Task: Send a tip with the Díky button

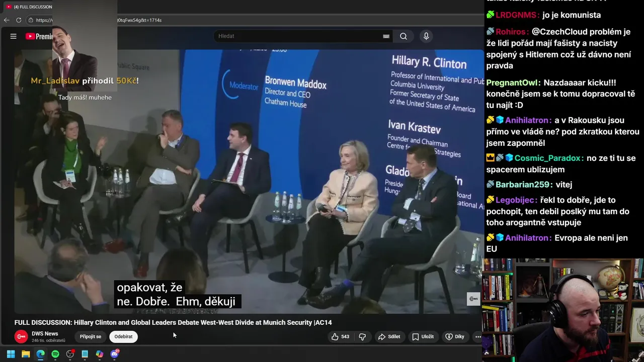Action: [455, 337]
